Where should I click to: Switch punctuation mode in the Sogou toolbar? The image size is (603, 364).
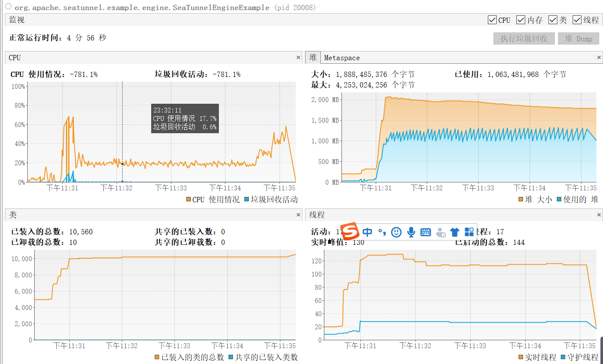click(x=381, y=232)
